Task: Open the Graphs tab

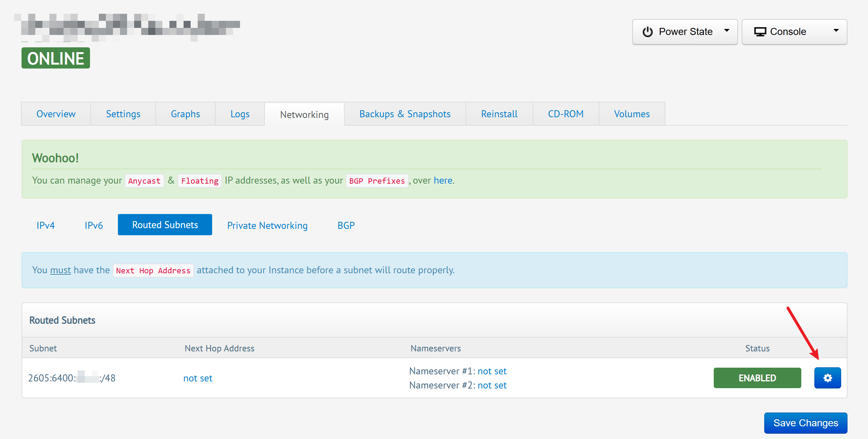Action: click(x=185, y=114)
